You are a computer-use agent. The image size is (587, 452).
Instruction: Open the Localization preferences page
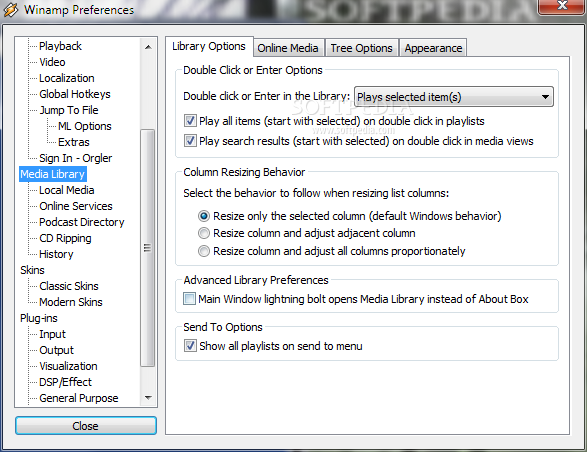tap(67, 78)
